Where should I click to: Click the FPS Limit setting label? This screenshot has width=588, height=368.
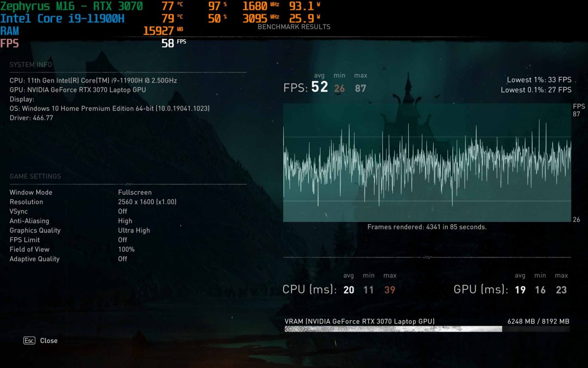click(25, 240)
